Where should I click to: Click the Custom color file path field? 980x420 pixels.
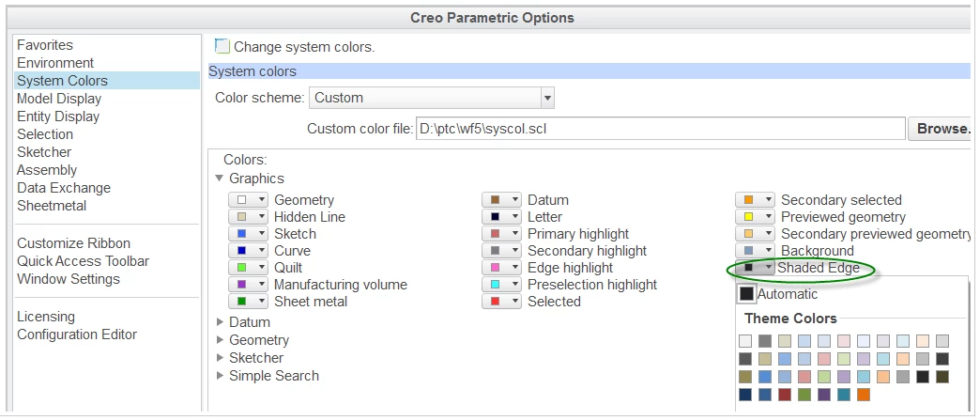659,129
